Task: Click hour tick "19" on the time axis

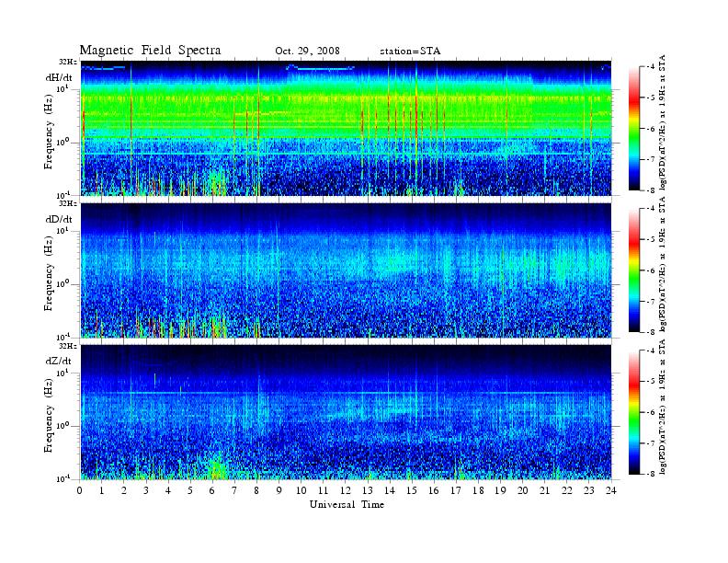Action: coord(500,490)
